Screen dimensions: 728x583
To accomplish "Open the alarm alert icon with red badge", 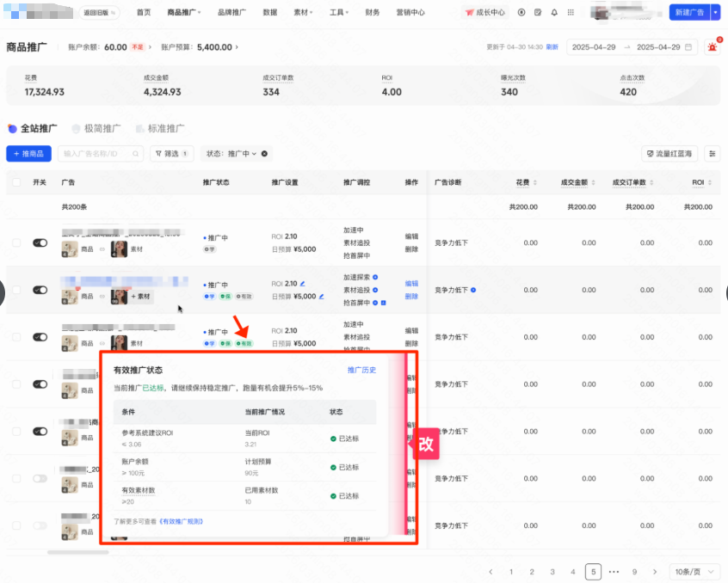I will coord(713,46).
